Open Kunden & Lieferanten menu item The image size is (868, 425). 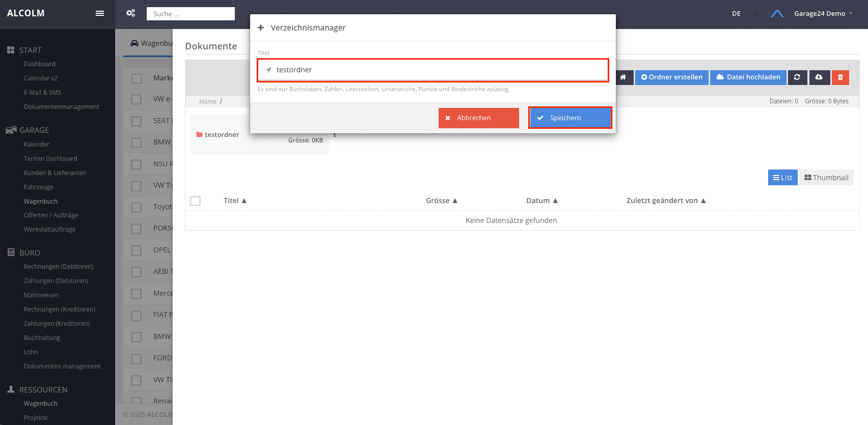click(x=55, y=173)
